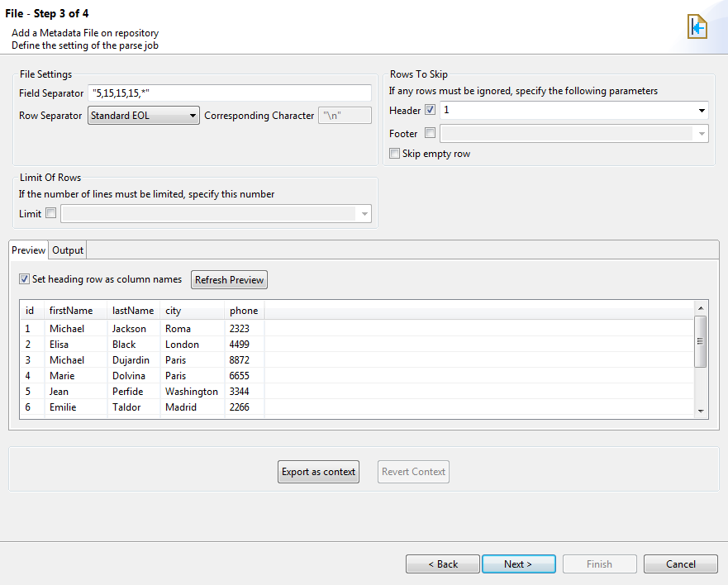Image resolution: width=728 pixels, height=585 pixels.
Task: Click the Refresh Preview button
Action: coord(229,279)
